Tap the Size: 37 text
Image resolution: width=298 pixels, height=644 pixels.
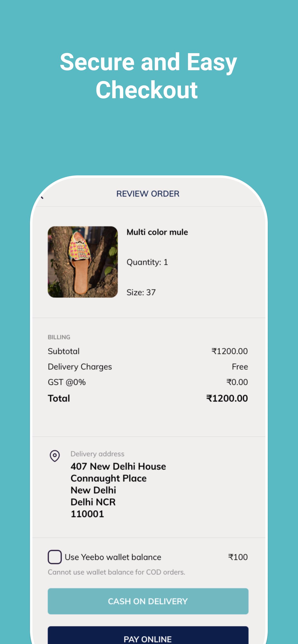(x=141, y=292)
